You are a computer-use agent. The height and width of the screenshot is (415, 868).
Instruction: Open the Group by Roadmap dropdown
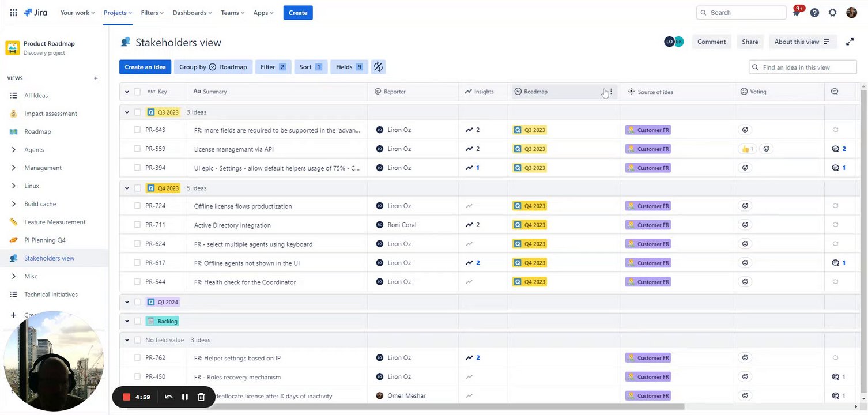pyautogui.click(x=213, y=67)
